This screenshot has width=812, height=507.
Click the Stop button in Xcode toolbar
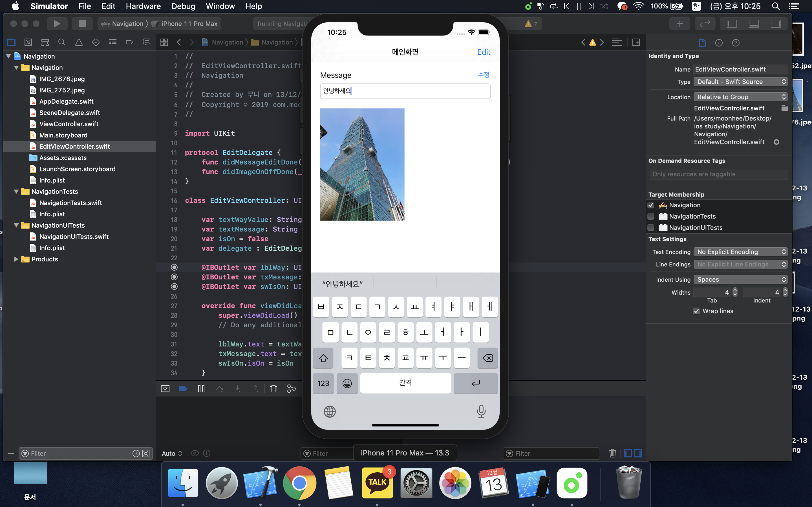(82, 23)
